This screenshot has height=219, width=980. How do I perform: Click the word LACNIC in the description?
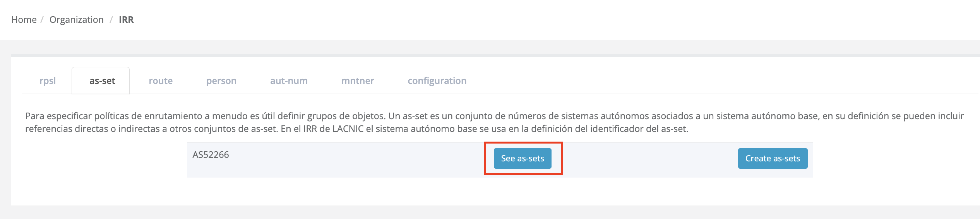[348, 129]
